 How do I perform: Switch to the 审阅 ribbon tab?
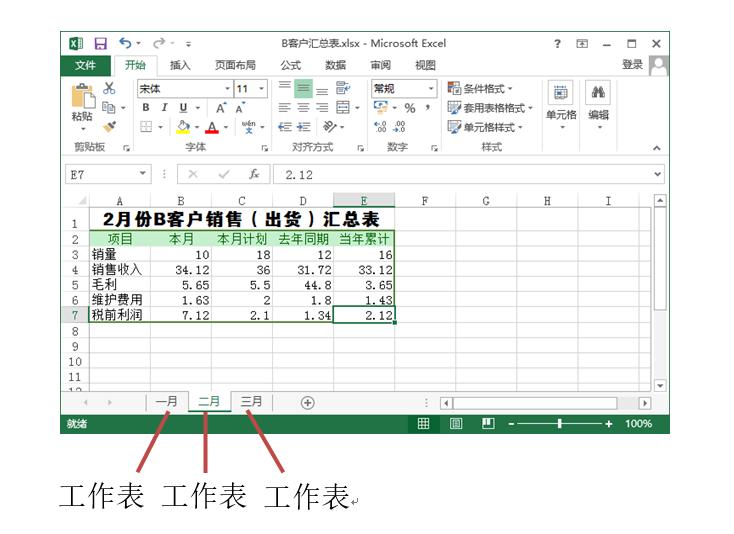pyautogui.click(x=381, y=65)
